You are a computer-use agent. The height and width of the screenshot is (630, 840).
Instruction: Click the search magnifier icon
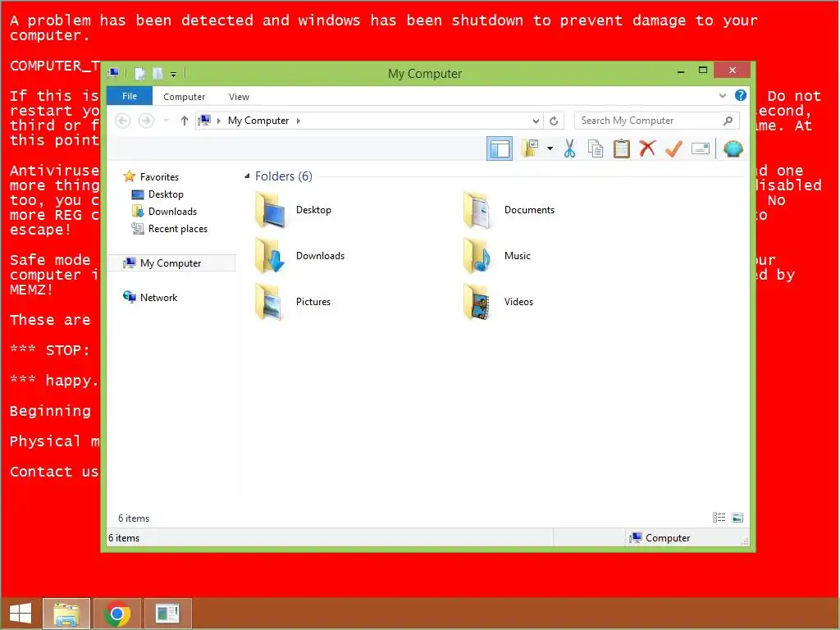point(728,121)
